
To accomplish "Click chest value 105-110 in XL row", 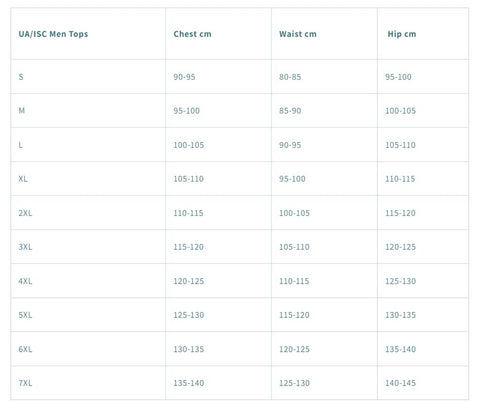I will [188, 179].
